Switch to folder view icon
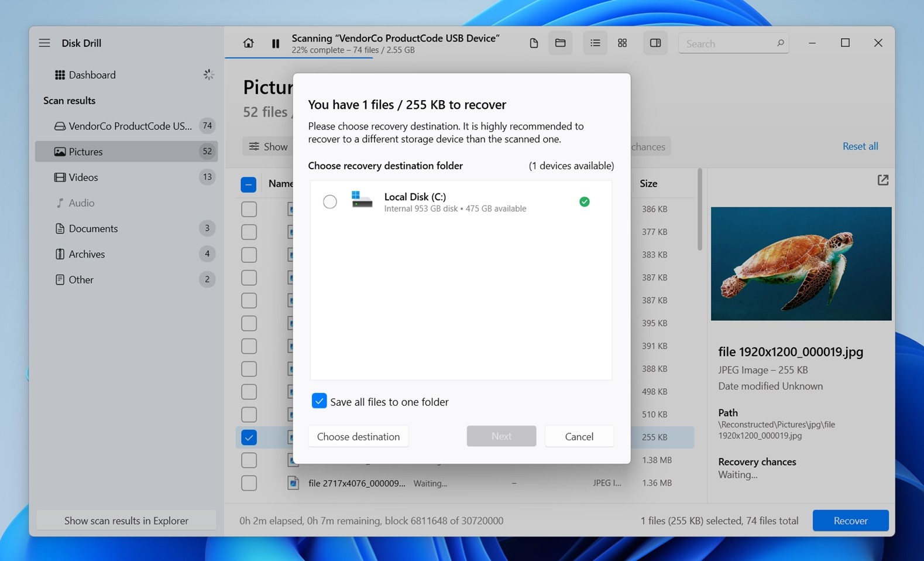This screenshot has width=924, height=561. (560, 43)
